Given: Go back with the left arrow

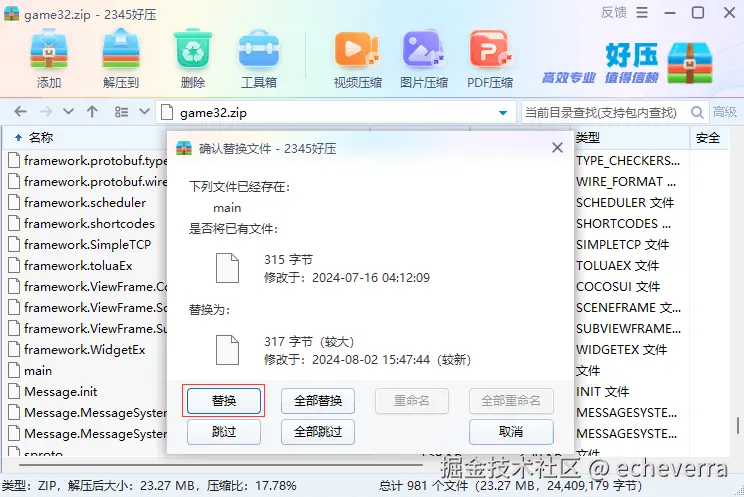Looking at the screenshot, I should click(20, 112).
